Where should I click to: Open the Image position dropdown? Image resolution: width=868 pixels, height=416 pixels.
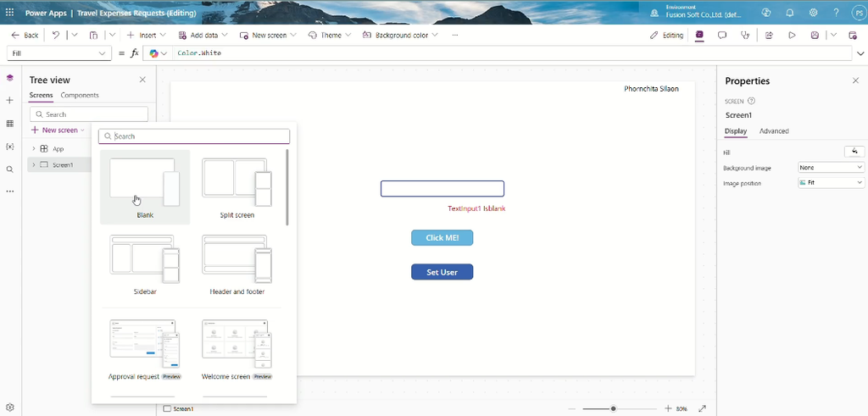point(831,182)
